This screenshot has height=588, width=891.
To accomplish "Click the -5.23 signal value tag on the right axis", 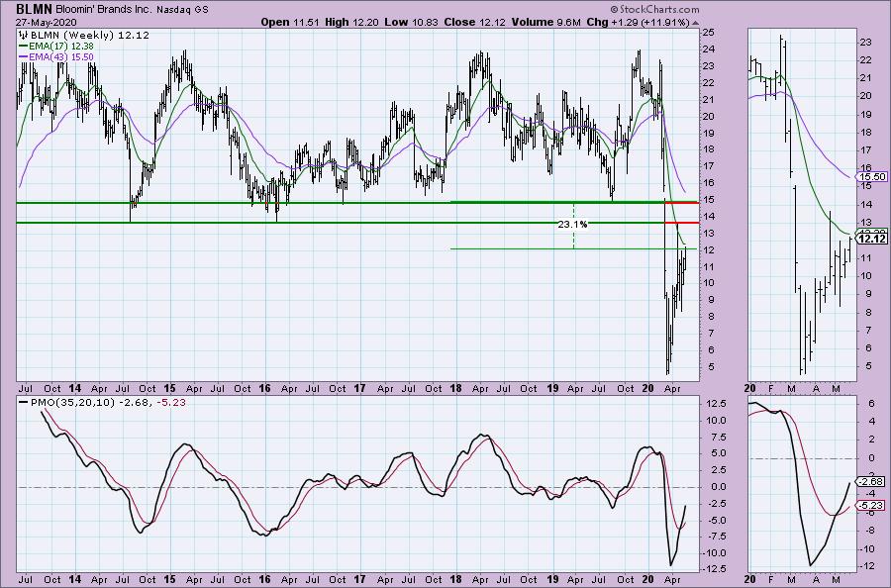I will point(872,505).
